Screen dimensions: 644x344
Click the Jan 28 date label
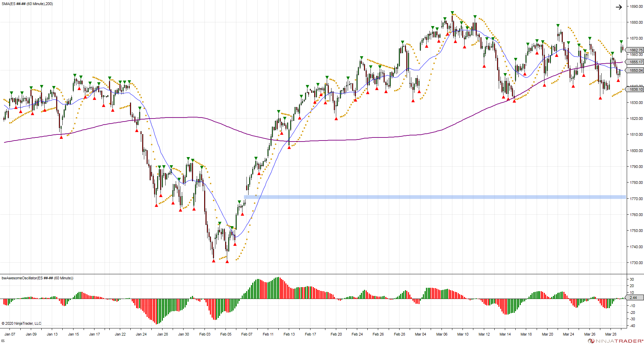[x=163, y=334]
